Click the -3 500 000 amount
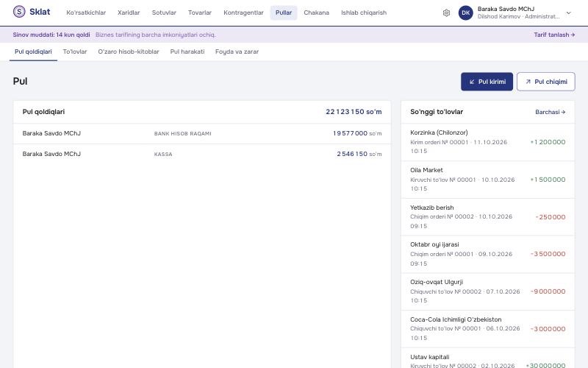588x368 pixels. [x=548, y=254]
